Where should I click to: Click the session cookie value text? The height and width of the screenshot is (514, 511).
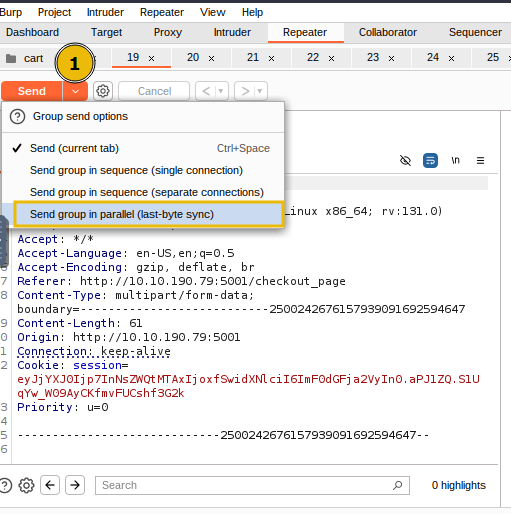click(x=248, y=386)
